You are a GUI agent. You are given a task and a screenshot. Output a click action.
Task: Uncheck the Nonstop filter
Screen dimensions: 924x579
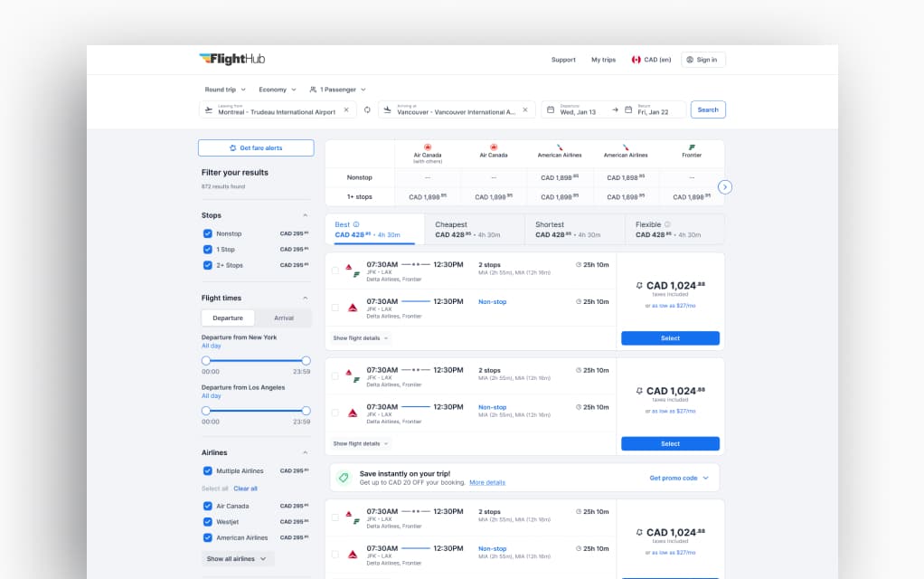[207, 233]
